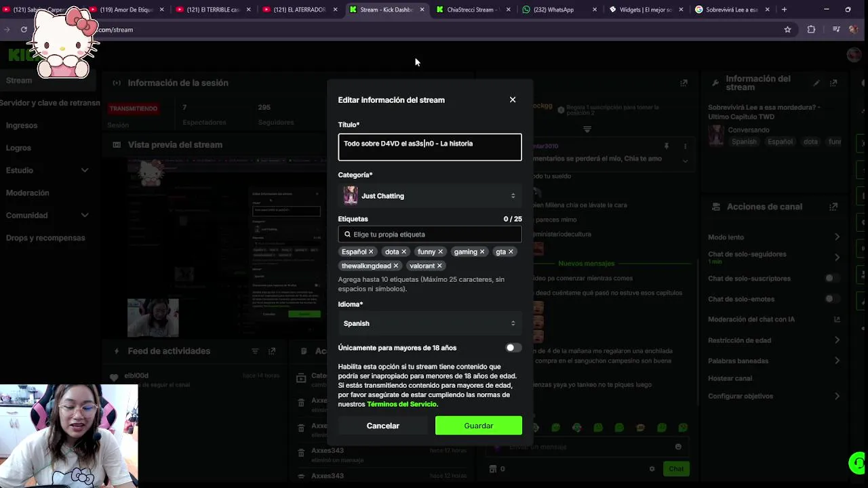
Task: Open Moderación del chat con IA external link
Action: 837,319
